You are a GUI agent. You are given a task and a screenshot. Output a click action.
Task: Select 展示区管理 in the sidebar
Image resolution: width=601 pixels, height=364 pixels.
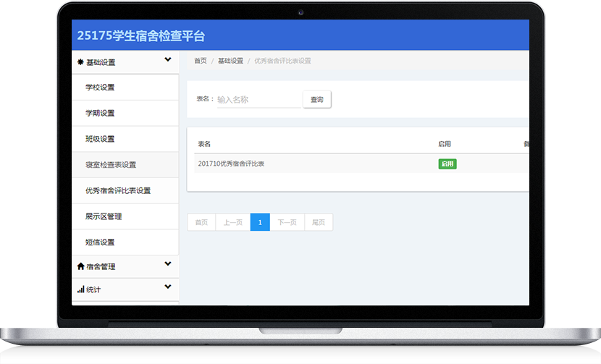(x=104, y=216)
